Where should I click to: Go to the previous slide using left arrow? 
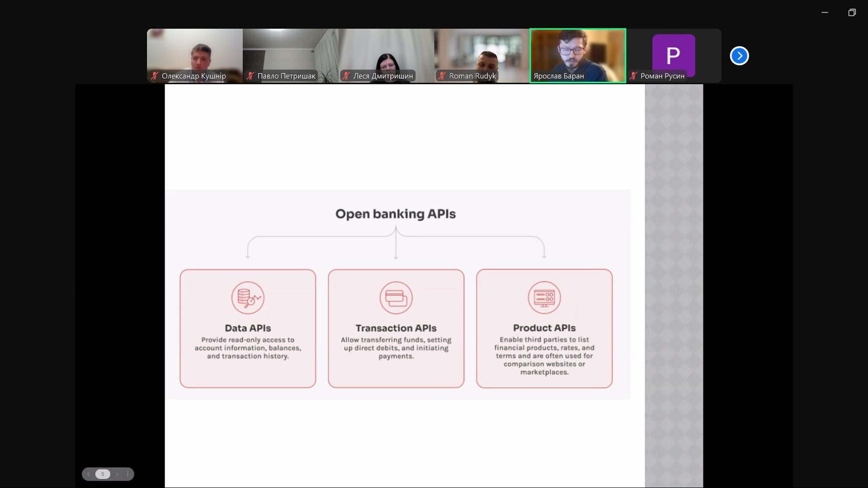coord(89,474)
